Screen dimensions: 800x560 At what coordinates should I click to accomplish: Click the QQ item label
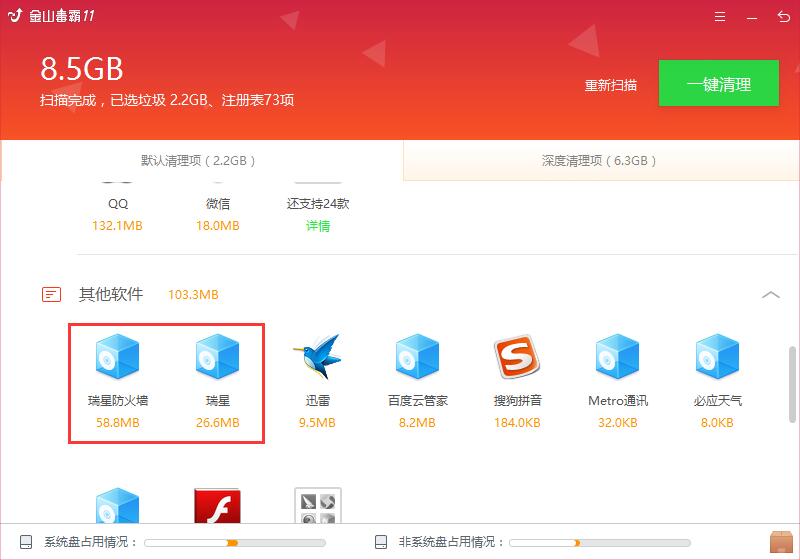coord(118,203)
